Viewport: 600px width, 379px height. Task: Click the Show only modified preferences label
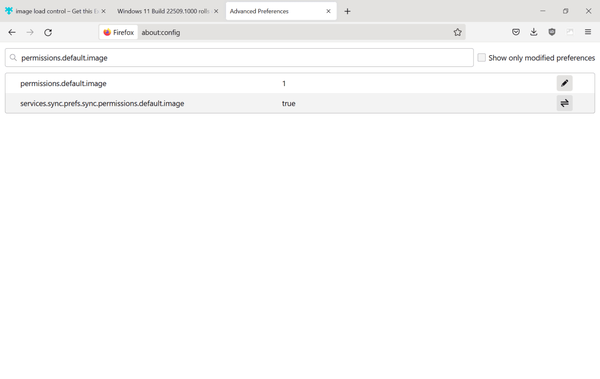541,58
